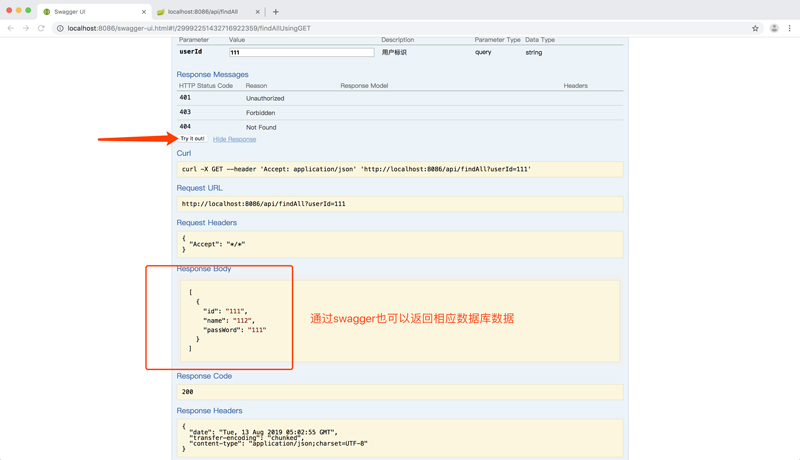
Task: Click the Unauthorized reason text
Action: point(265,98)
